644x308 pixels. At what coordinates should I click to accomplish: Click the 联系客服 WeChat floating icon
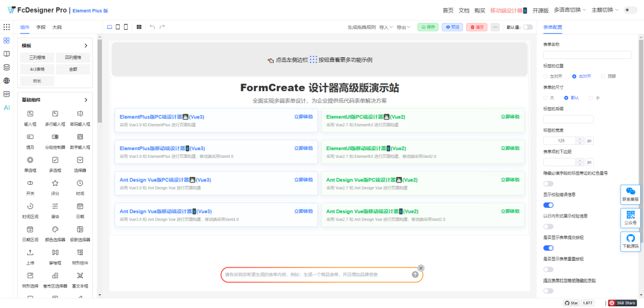[630, 194]
